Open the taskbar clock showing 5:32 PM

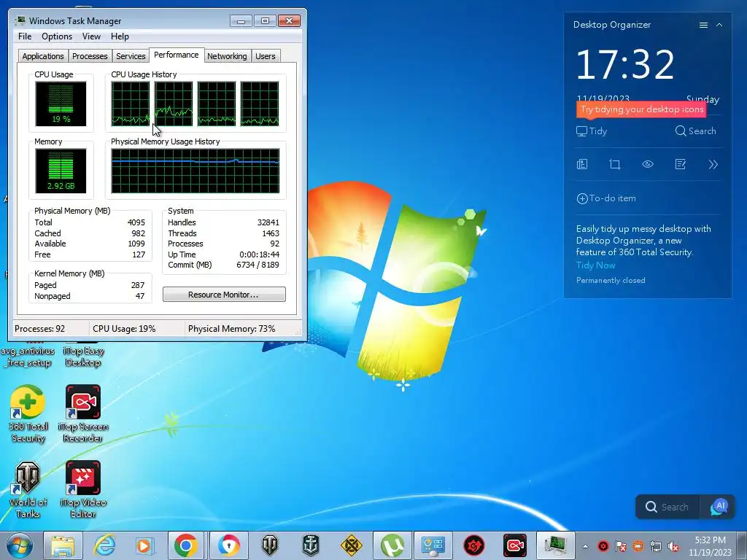(710, 546)
